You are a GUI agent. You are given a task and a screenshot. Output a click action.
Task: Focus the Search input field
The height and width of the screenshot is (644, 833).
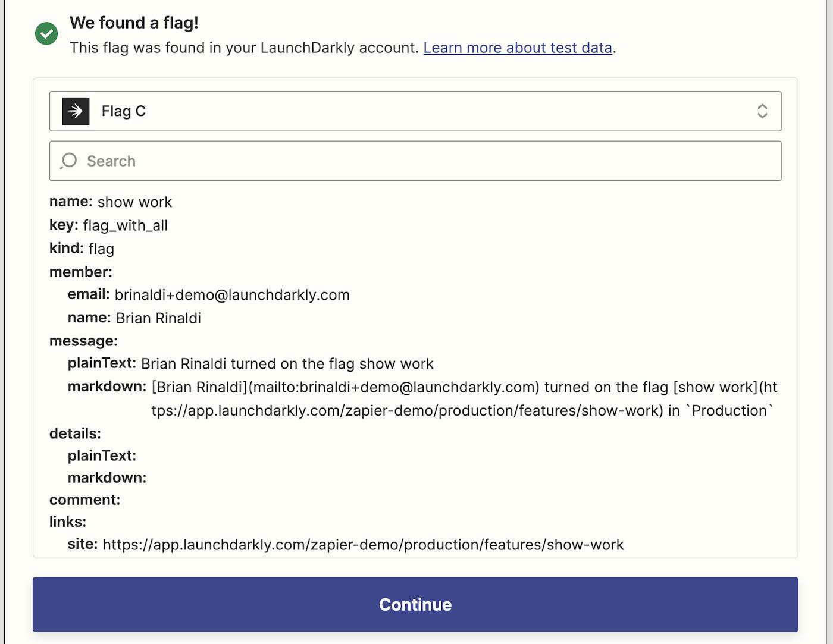[x=415, y=161]
